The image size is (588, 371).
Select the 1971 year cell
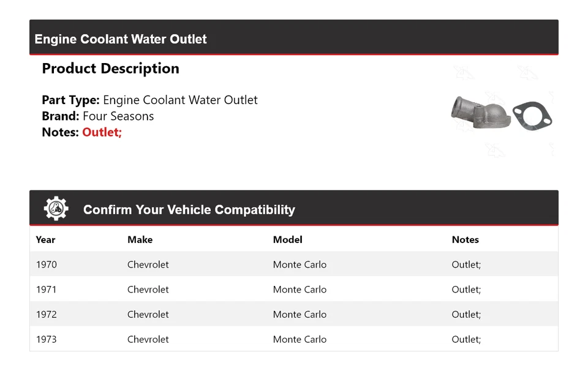click(46, 290)
